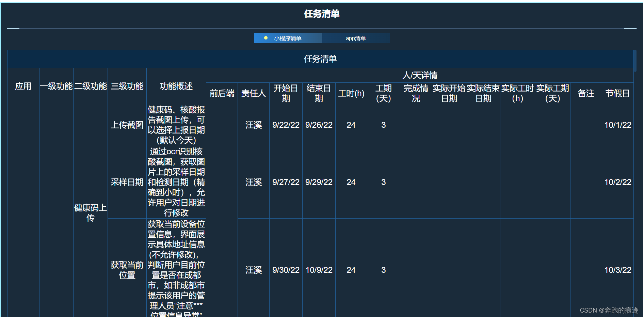Click the description starting 健康码、核酸报告截图上传
Image resolution: width=644 pixels, height=317 pixels.
pos(176,125)
